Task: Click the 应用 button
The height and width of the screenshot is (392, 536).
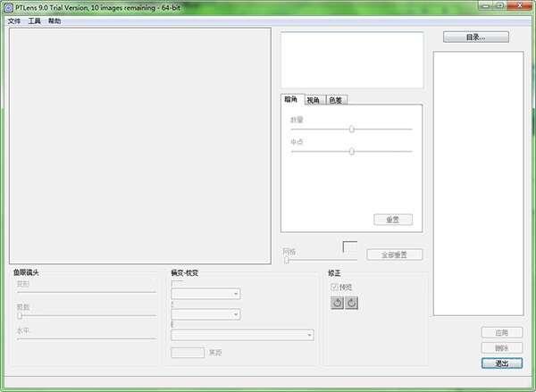Action: tap(502, 332)
